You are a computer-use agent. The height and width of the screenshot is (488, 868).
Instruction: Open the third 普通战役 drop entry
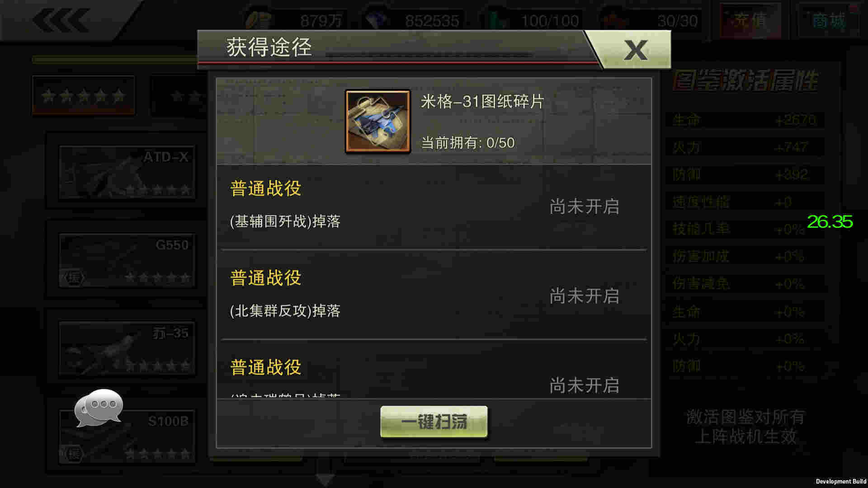pyautogui.click(x=434, y=371)
